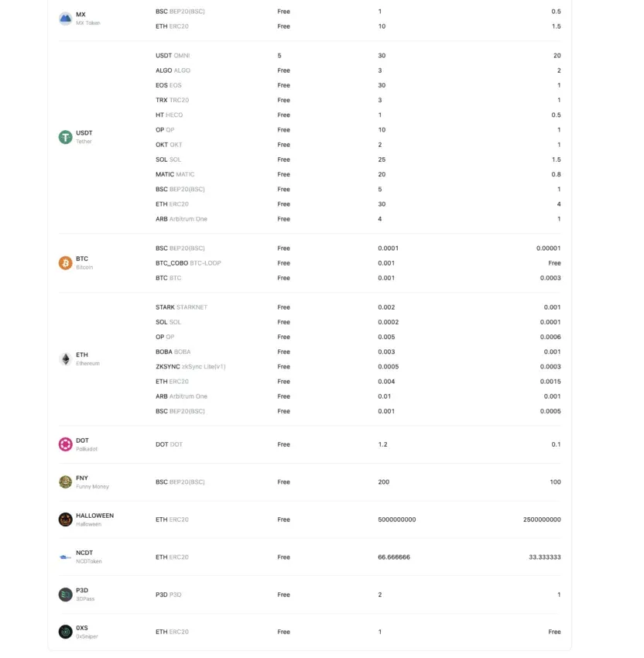
Task: Select the ZKSYNC zkSync Lite network entry
Action: [190, 366]
